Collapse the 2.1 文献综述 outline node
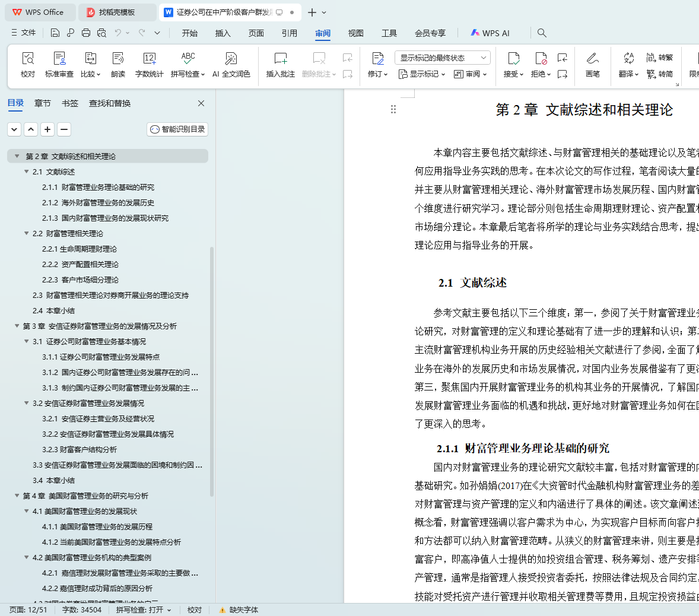This screenshot has height=616, width=699. [26, 172]
